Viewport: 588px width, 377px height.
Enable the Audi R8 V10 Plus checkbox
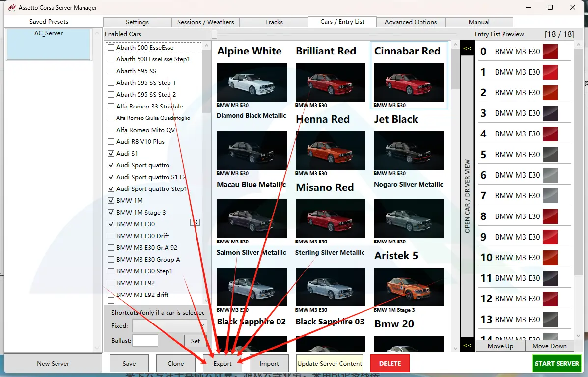pyautogui.click(x=111, y=142)
